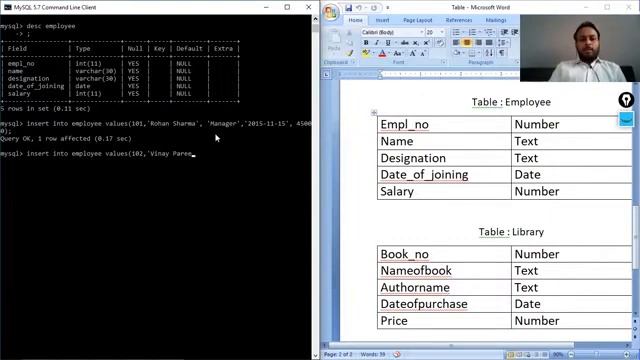Redo the action in Word's Quick Access toolbar
Viewport: 640px width, 360px height.
point(373,7)
